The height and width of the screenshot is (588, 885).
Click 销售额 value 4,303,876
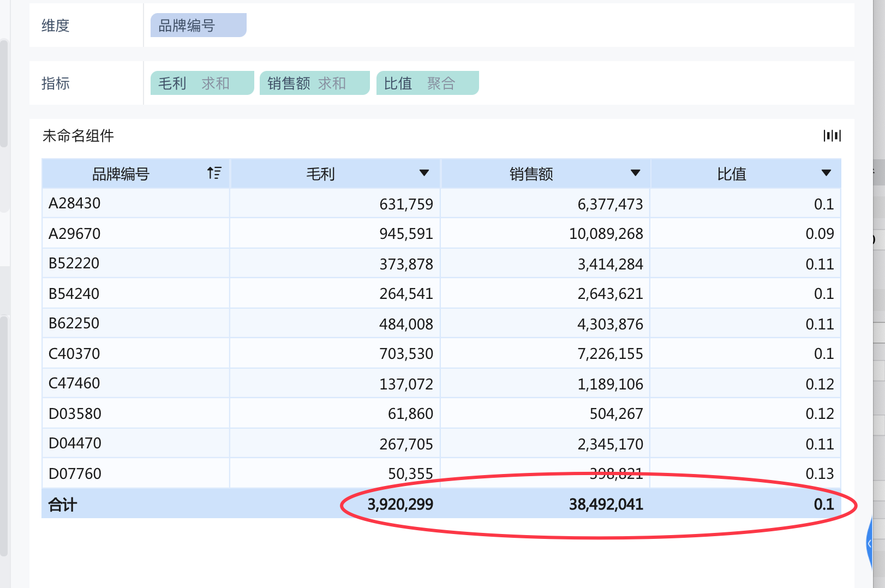coord(610,324)
